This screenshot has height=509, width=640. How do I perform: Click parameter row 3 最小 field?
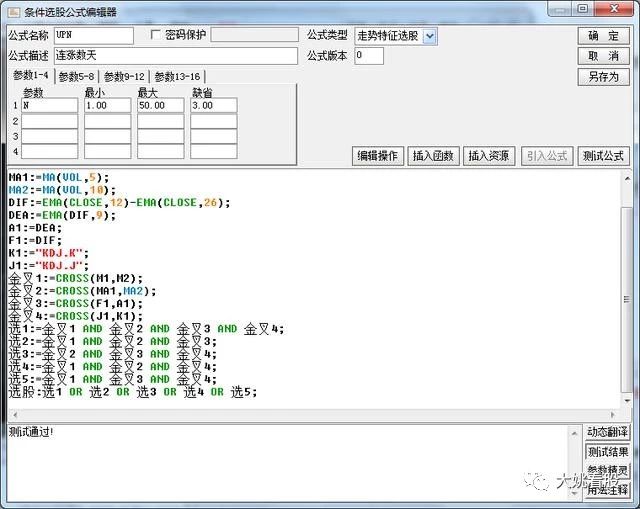(x=107, y=136)
